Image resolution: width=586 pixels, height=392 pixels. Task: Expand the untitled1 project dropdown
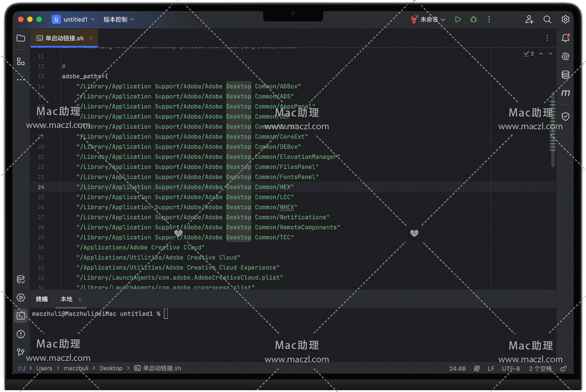[x=74, y=20]
